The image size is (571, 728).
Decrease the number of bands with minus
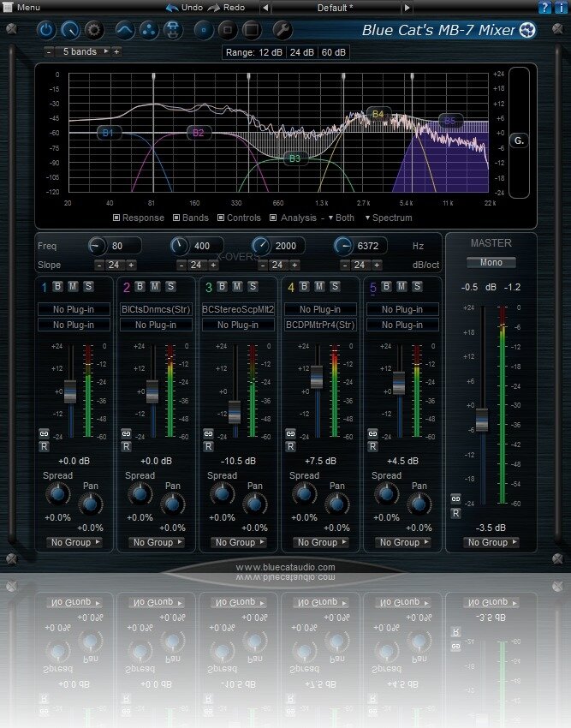[49, 51]
